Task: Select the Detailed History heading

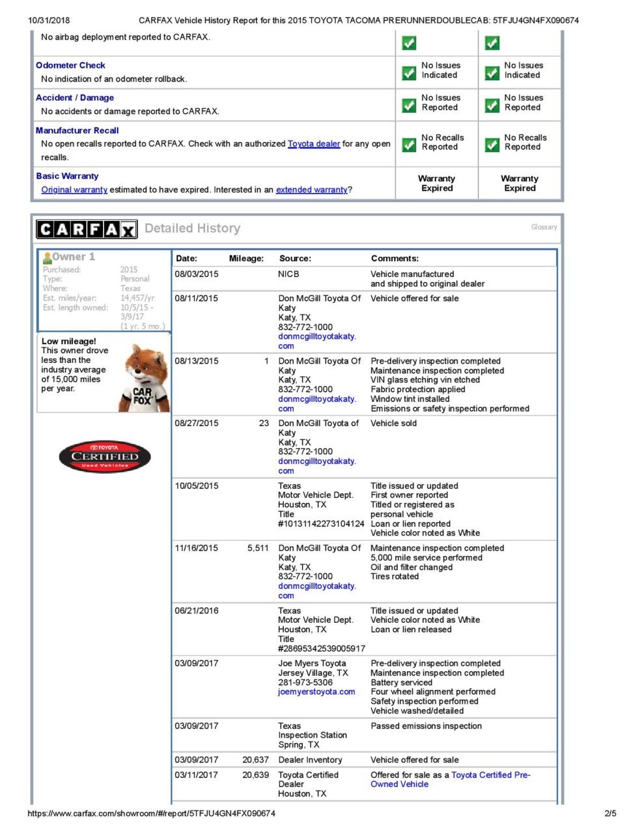Action: click(192, 229)
